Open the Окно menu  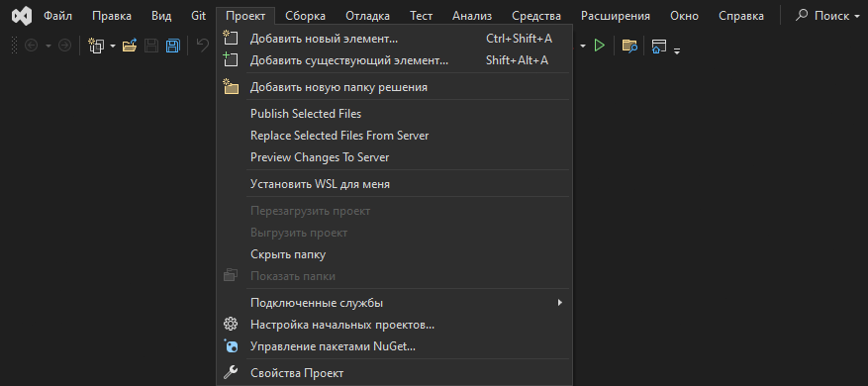click(684, 16)
